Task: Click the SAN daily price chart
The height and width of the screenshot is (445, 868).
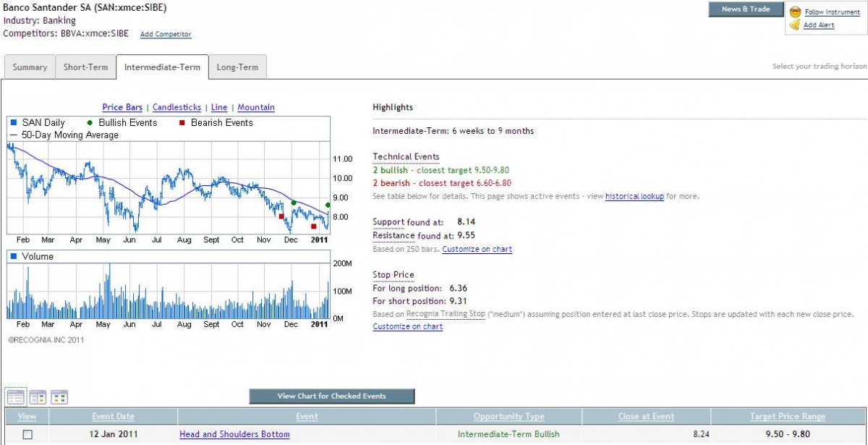Action: 168,188
